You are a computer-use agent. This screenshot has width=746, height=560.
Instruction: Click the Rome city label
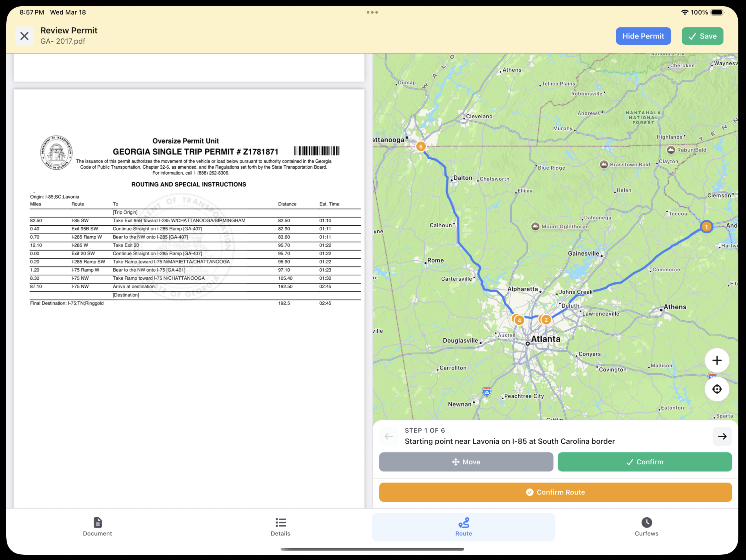(435, 260)
